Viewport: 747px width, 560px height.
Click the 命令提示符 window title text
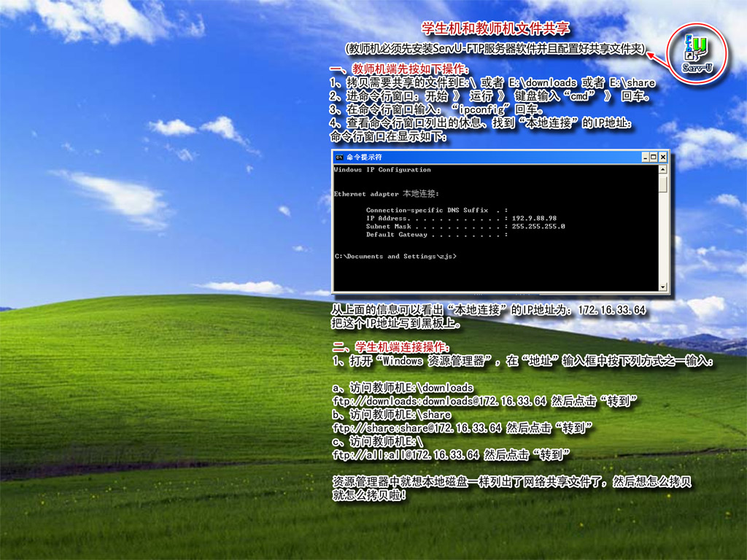tap(364, 157)
